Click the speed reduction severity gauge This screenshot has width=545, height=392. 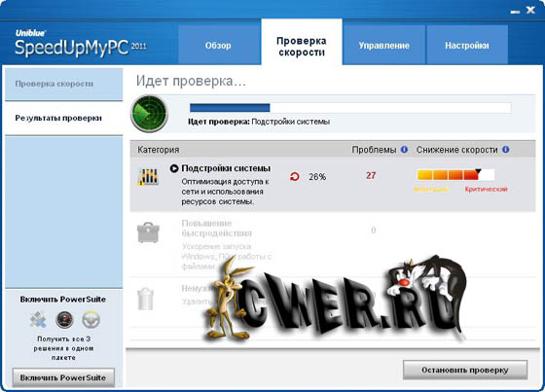(x=455, y=174)
